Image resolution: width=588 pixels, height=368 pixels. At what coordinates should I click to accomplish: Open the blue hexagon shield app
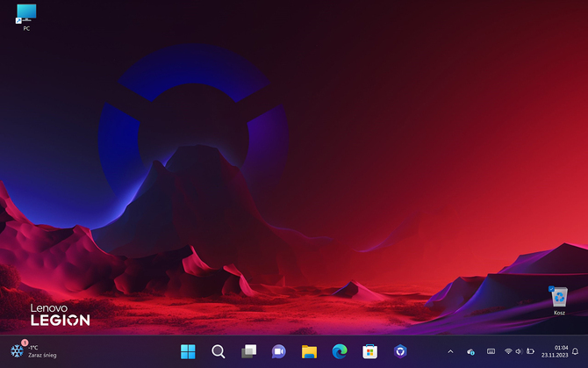(400, 351)
